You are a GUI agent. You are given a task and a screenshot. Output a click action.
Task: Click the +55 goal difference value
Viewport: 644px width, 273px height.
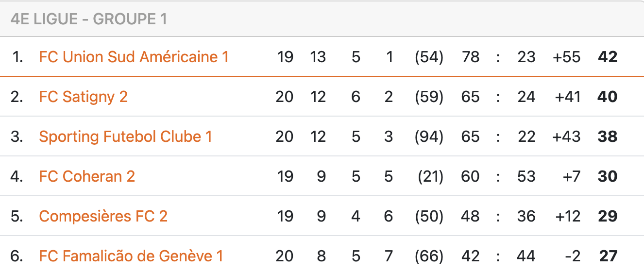(x=567, y=57)
